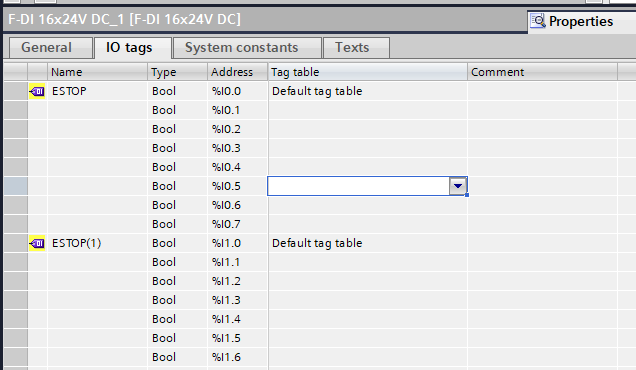636x370 pixels.
Task: Click address cell %I0.6
Action: [238, 205]
